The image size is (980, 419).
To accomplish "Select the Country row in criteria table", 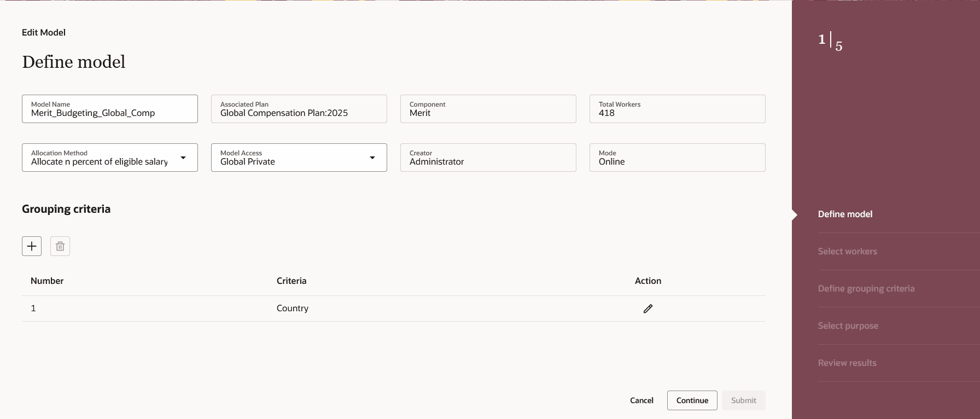I will pos(293,309).
